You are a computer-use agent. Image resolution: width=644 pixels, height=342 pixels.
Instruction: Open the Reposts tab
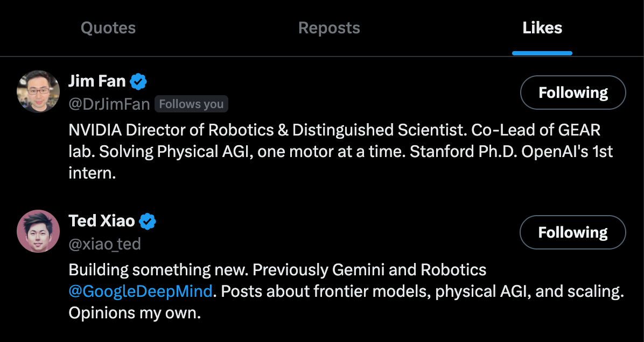point(329,28)
